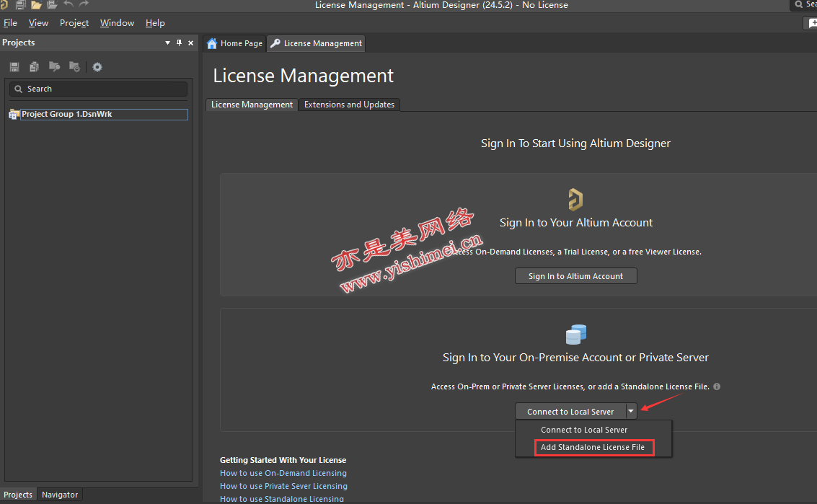817x504 pixels.
Task: Click the Projects panel compile documents icon
Action: pyautogui.click(x=35, y=67)
